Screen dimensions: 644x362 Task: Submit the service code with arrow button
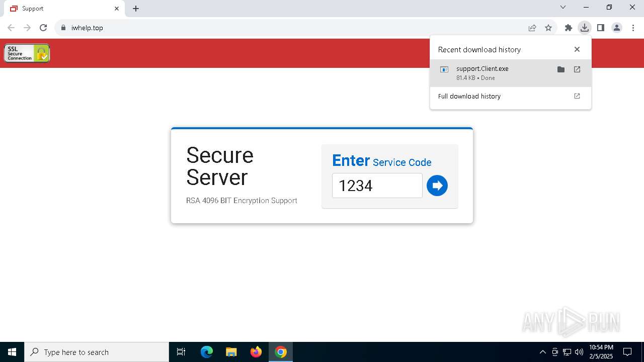tap(437, 186)
